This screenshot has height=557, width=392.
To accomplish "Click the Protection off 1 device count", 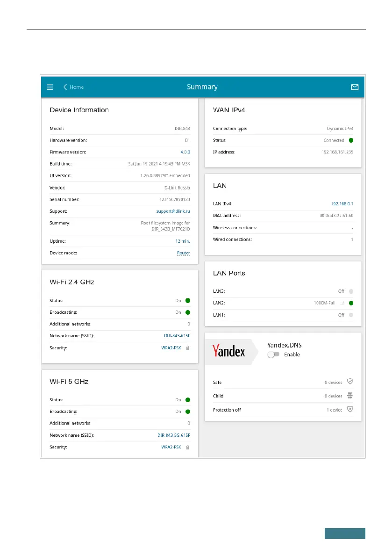I will (x=335, y=410).
